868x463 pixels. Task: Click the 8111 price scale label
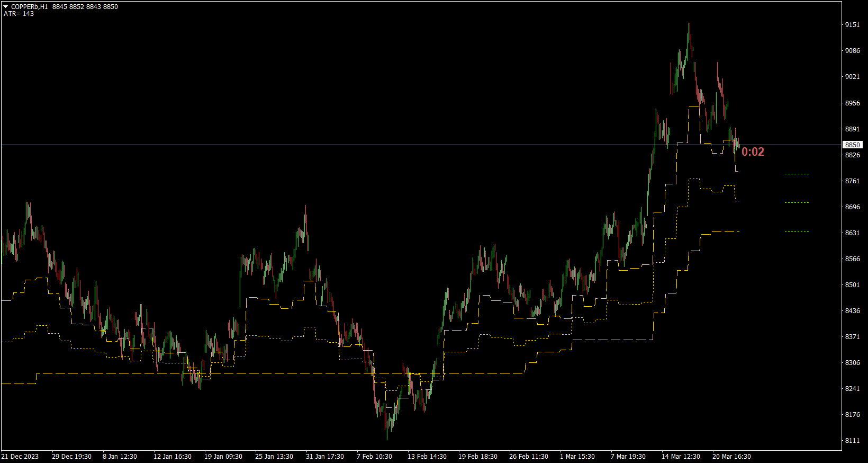click(x=852, y=441)
